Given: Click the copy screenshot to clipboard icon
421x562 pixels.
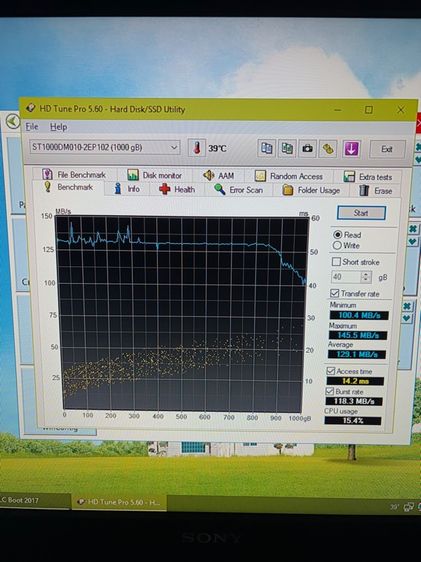Looking at the screenshot, I should pos(287,148).
